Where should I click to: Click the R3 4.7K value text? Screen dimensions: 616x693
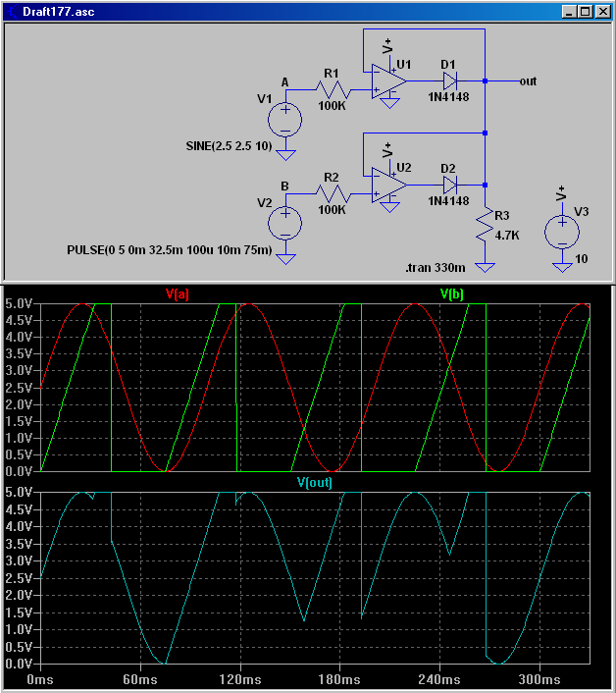(x=507, y=236)
